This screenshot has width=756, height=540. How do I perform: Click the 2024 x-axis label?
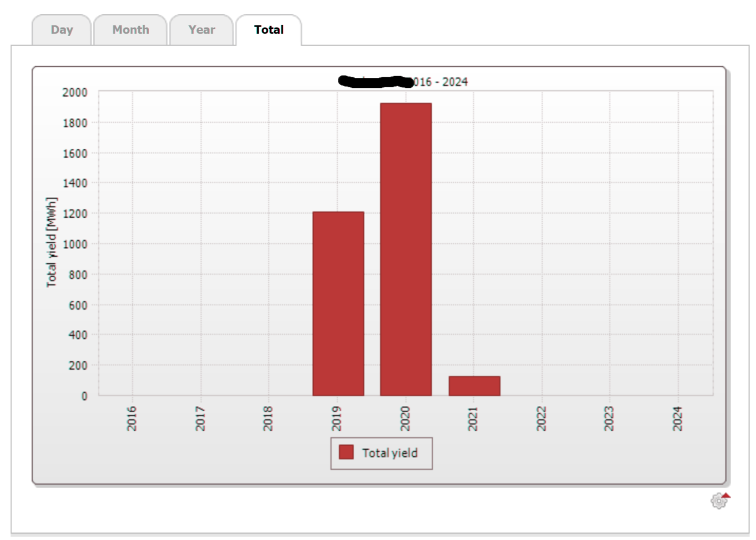coord(678,417)
